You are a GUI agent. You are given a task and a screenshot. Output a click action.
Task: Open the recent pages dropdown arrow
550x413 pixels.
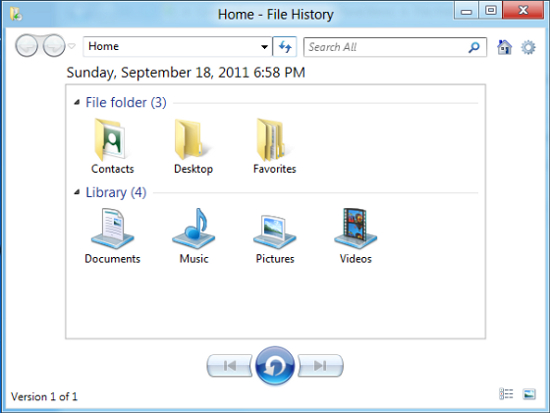click(72, 46)
